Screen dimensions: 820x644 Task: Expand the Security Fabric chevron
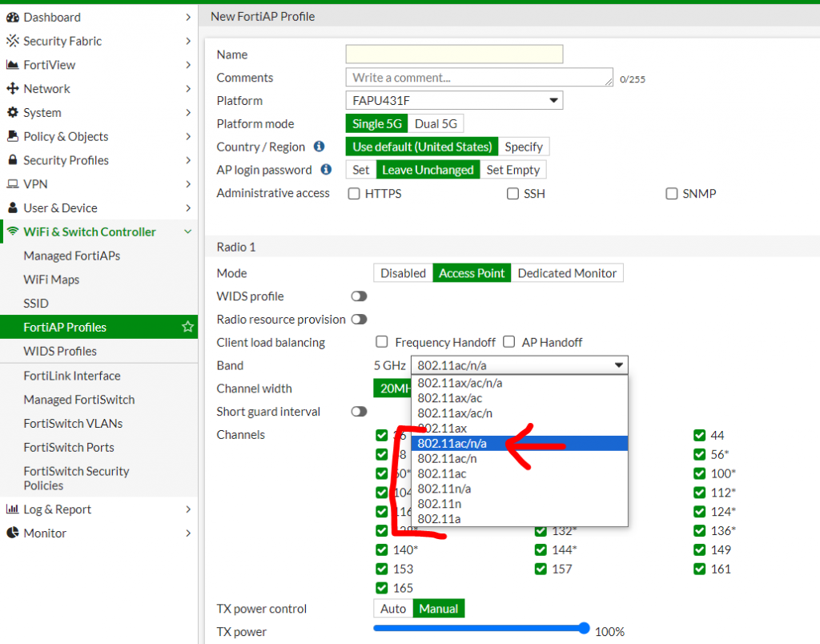(187, 41)
